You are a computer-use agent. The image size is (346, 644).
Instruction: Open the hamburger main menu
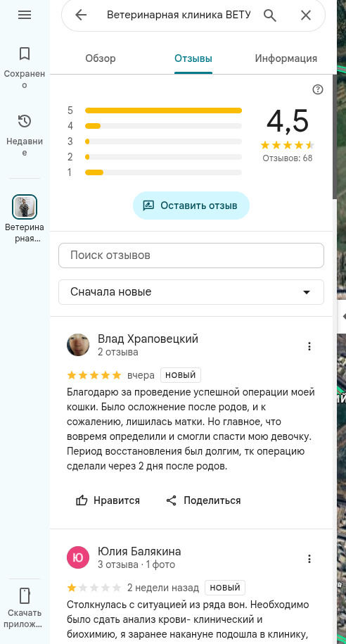point(25,15)
